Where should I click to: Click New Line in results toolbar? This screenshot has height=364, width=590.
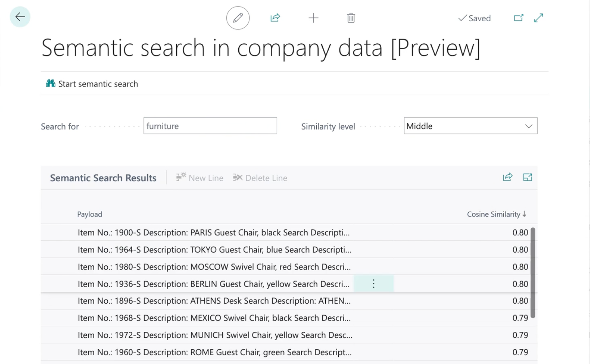click(200, 178)
